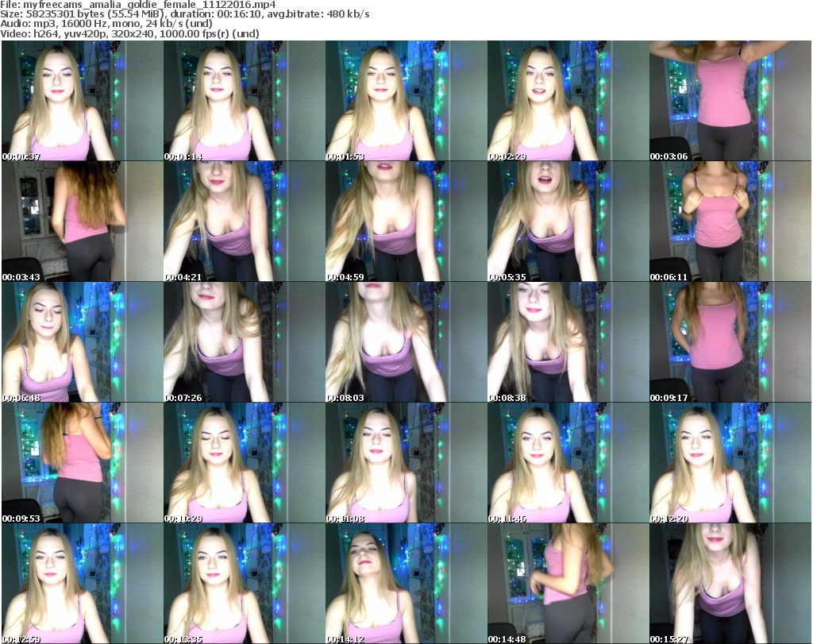Open the frame timestamped 00:06:11
The image size is (813, 644).
pyautogui.click(x=730, y=222)
